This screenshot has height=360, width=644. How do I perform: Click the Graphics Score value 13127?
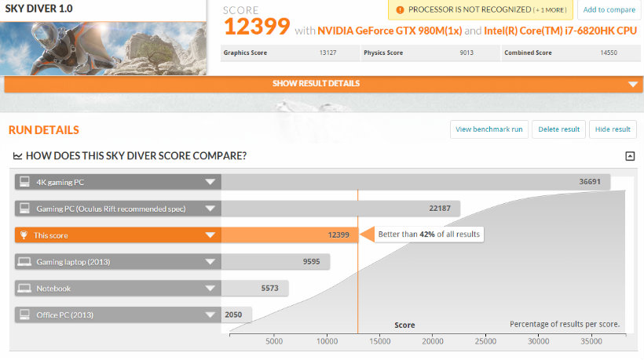coord(327,53)
